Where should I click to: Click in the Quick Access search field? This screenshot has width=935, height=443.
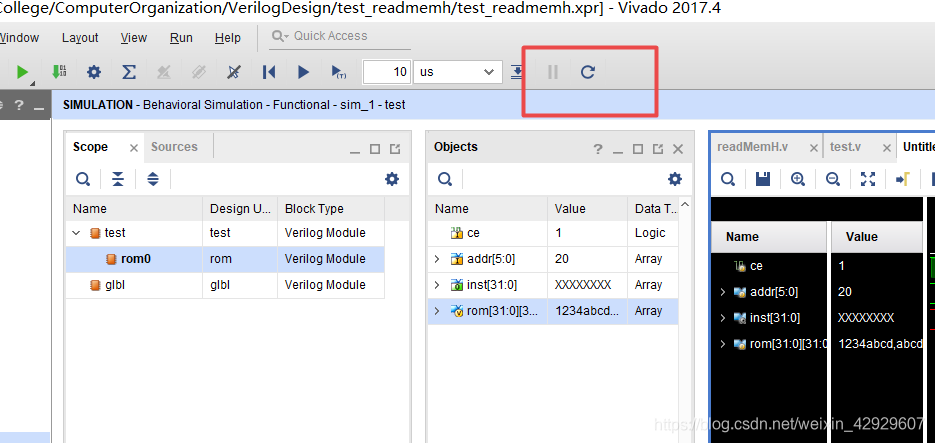tap(340, 36)
